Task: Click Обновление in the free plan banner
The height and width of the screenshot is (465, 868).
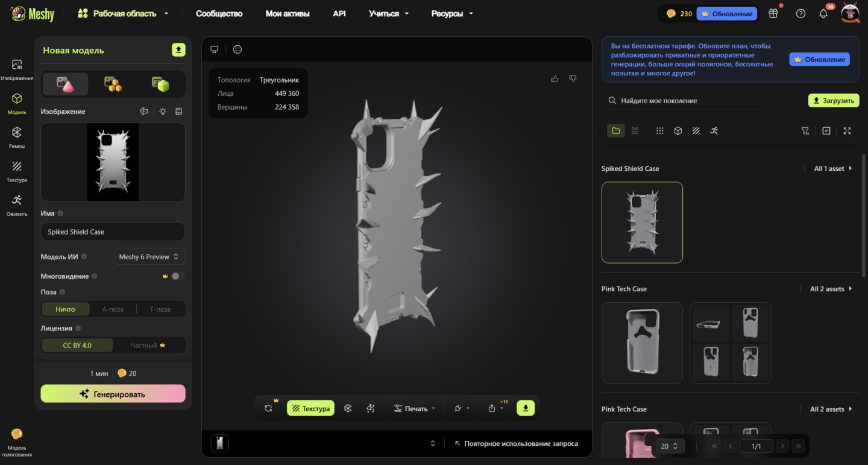Action: point(820,60)
